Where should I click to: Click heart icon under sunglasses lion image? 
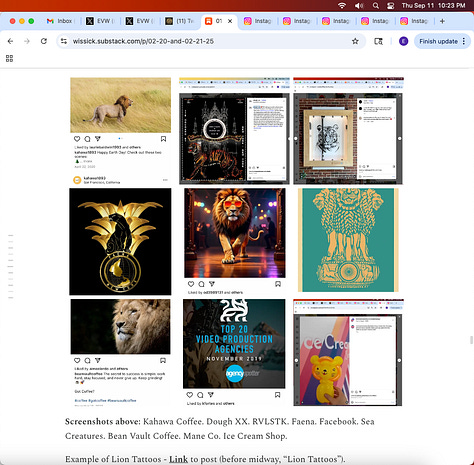(191, 284)
